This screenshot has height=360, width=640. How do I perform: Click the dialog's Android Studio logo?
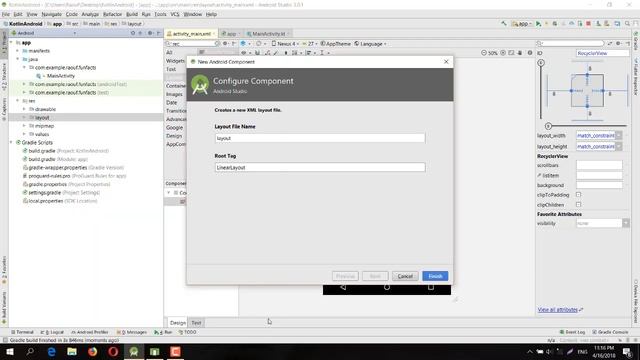(200, 84)
